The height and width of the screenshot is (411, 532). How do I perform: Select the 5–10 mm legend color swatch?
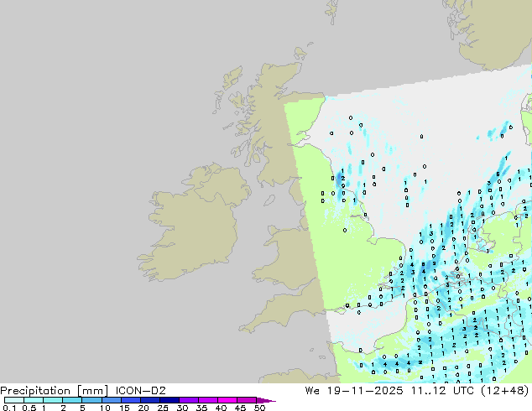coord(92,400)
